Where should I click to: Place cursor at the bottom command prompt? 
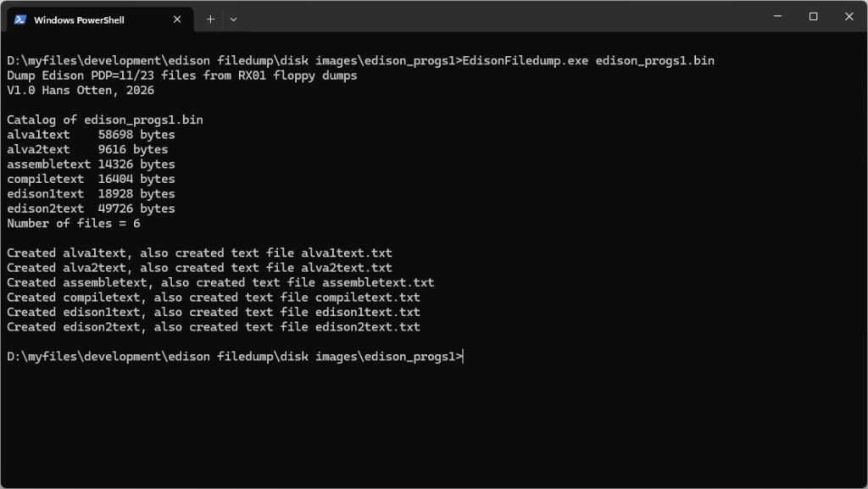pos(464,357)
